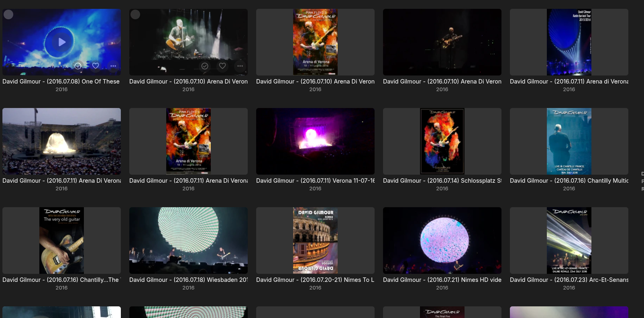Open the Schlossplatz concert poster thumbnail

[442, 141]
